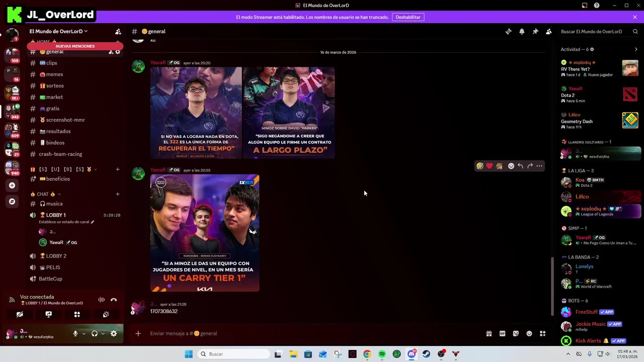644x362 pixels.
Task: Open the Threads icon in channel header
Action: [x=508, y=31]
